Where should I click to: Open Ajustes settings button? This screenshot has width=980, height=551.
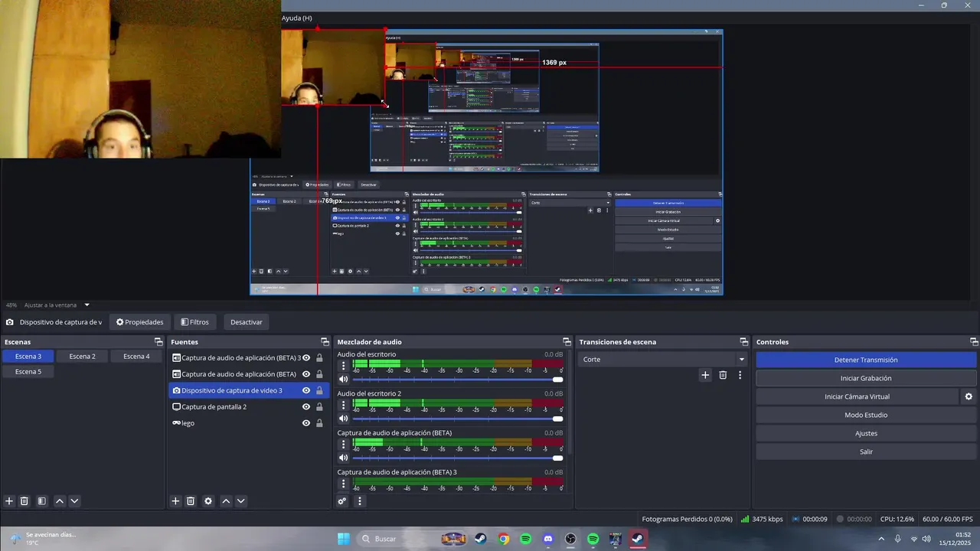point(866,433)
